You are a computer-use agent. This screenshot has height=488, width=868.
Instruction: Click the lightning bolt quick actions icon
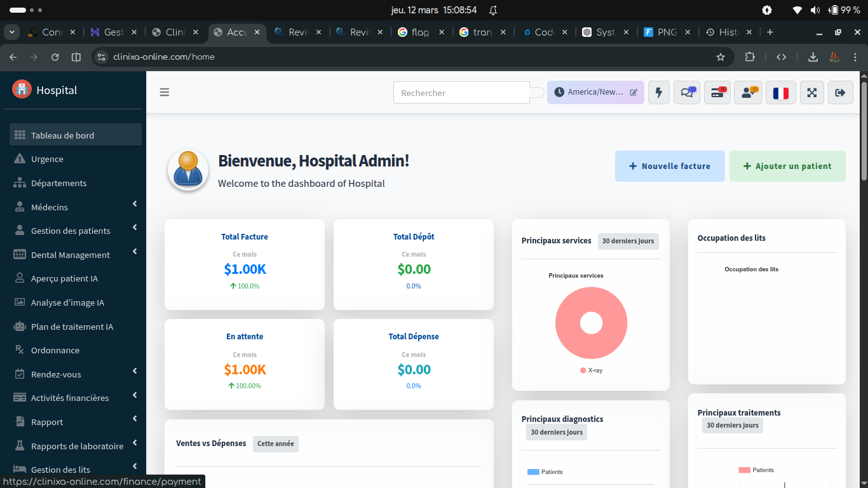(x=658, y=93)
